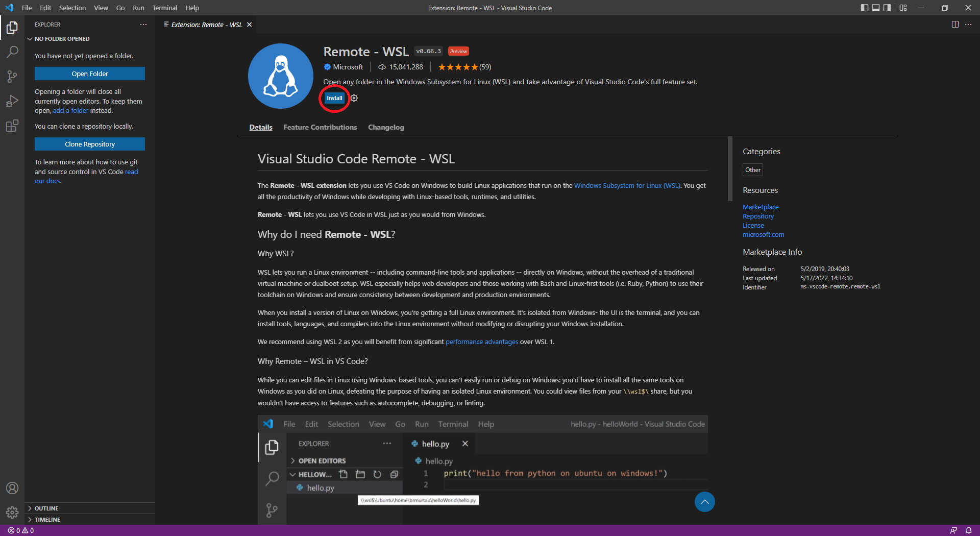The width and height of the screenshot is (980, 536).
Task: Open the File menu
Action: tap(27, 8)
